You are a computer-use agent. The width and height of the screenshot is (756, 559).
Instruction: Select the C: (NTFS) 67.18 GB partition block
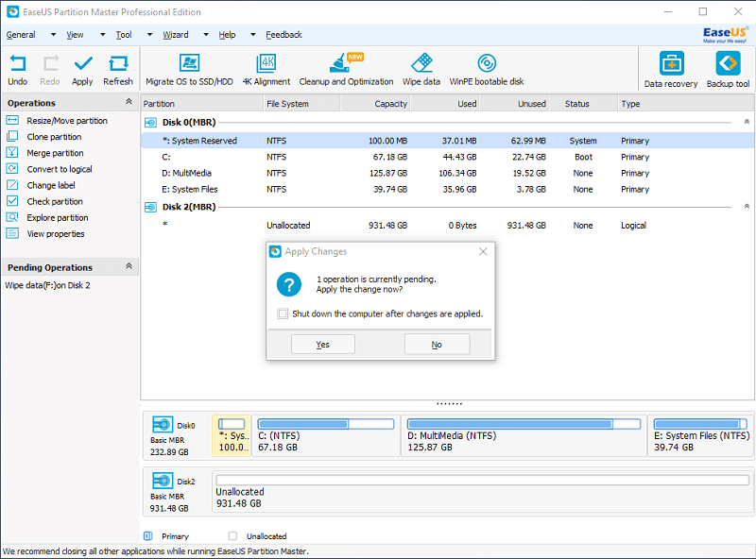click(326, 435)
